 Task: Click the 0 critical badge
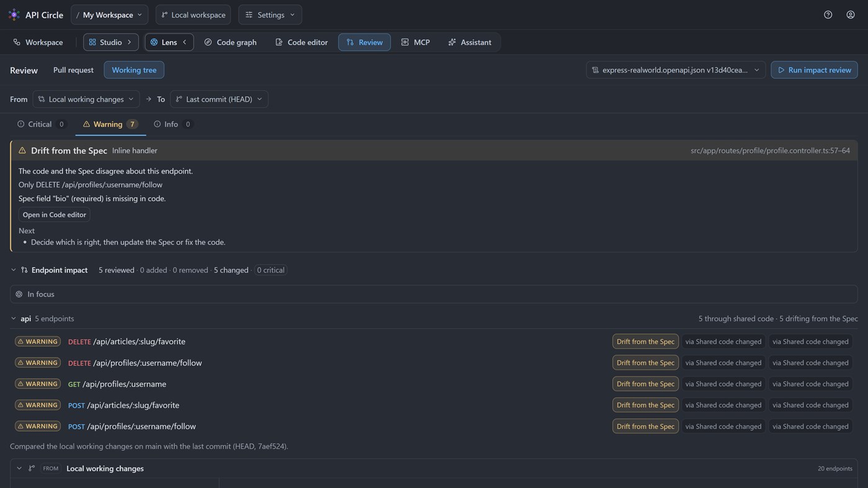[271, 270]
